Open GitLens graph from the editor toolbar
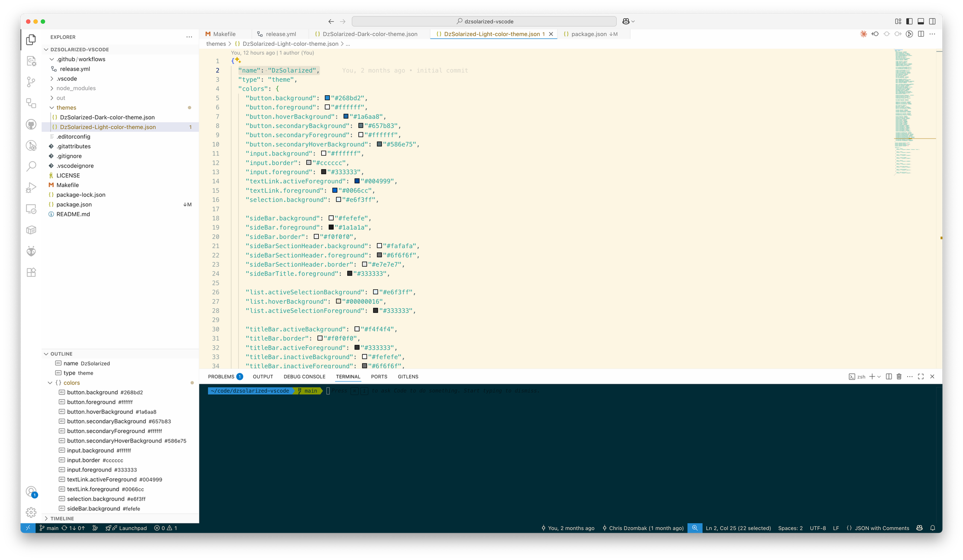 click(x=910, y=34)
